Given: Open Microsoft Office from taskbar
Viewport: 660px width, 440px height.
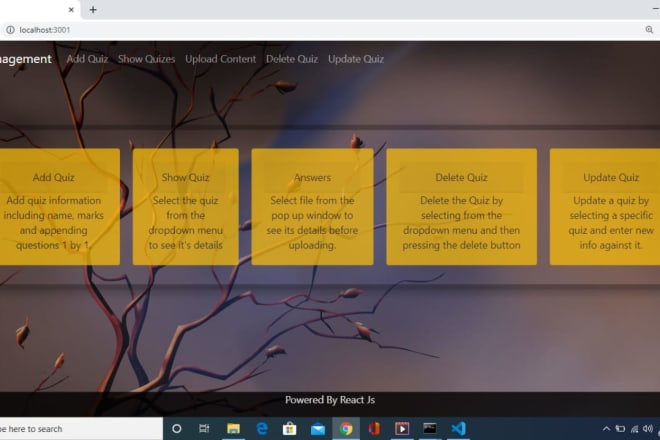Looking at the screenshot, I should (x=374, y=429).
